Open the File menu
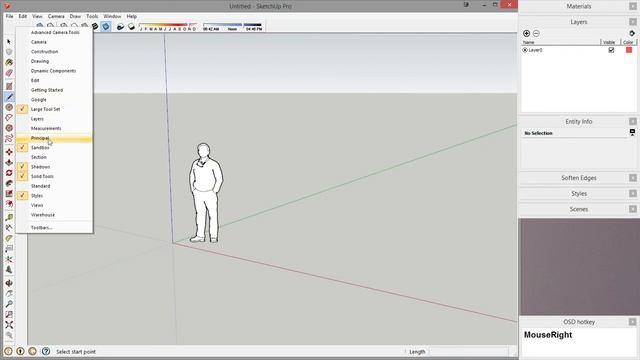 9,16
